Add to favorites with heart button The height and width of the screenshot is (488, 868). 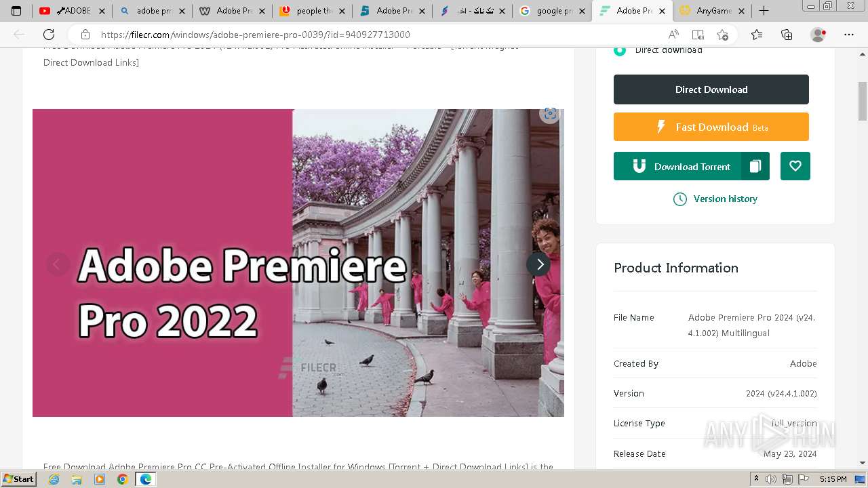point(795,166)
